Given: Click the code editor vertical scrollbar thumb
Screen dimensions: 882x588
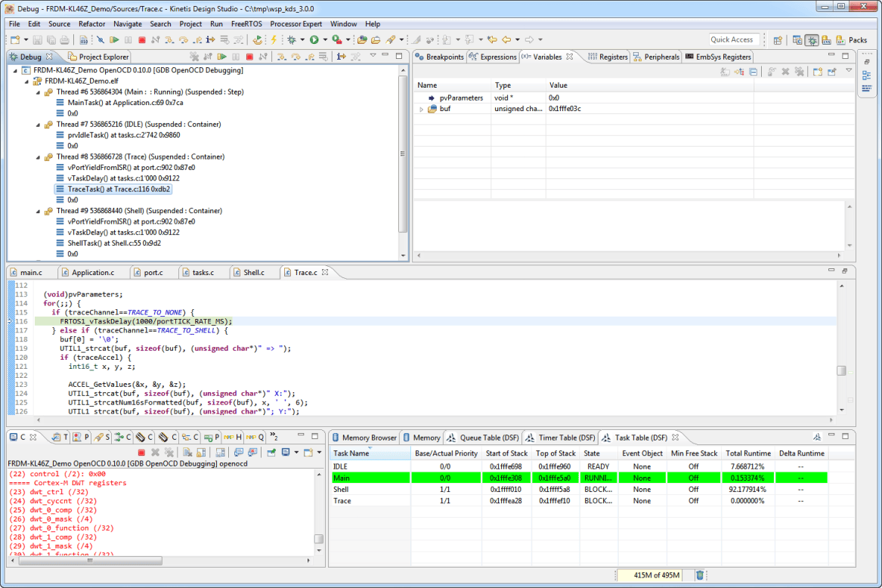Looking at the screenshot, I should 841,370.
